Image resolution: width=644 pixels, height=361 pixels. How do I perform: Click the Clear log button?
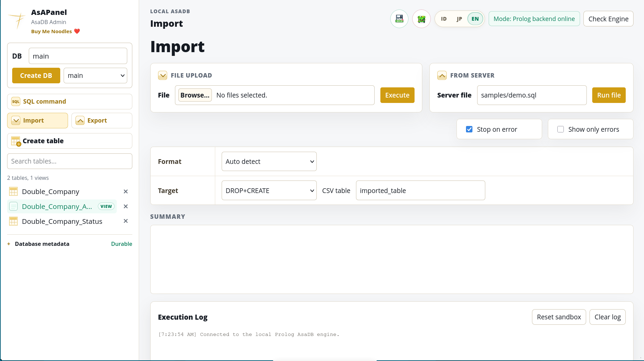pyautogui.click(x=607, y=317)
